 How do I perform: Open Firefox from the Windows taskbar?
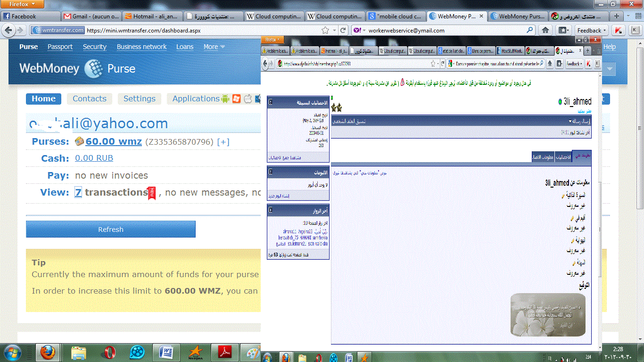pos(48,353)
